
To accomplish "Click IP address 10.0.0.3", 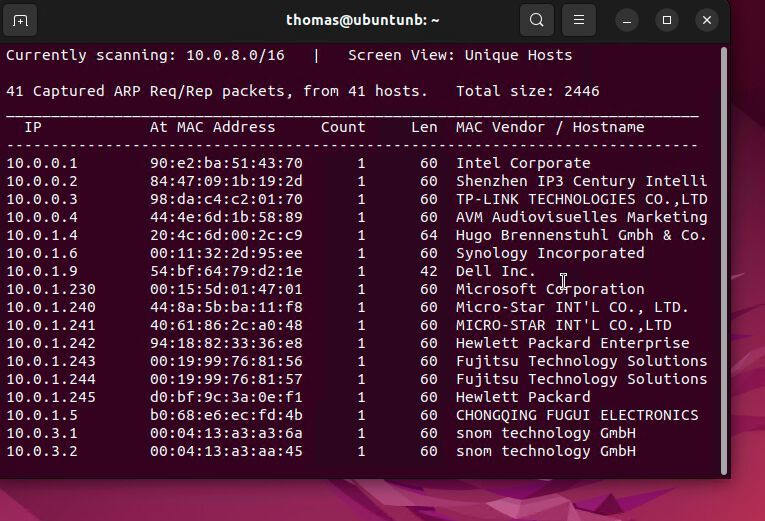I will coord(41,199).
